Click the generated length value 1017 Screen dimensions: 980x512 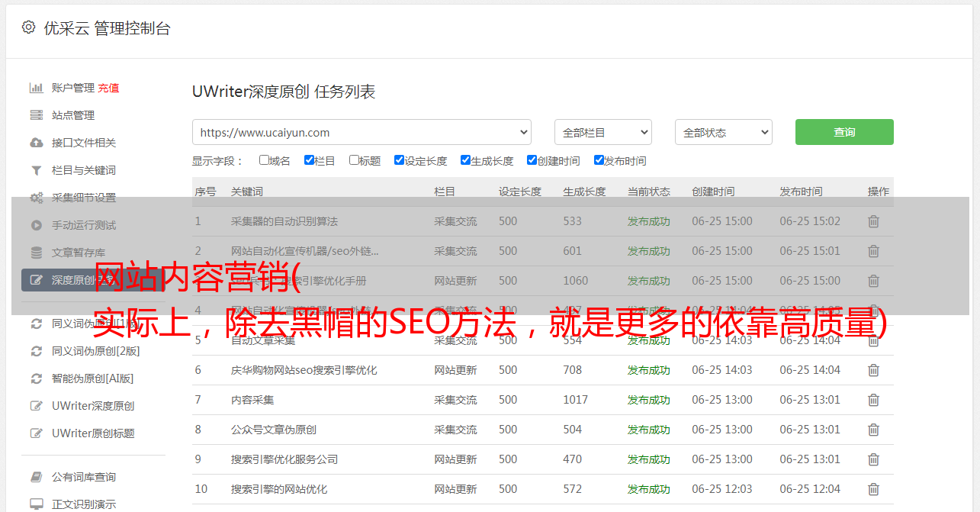tap(576, 400)
